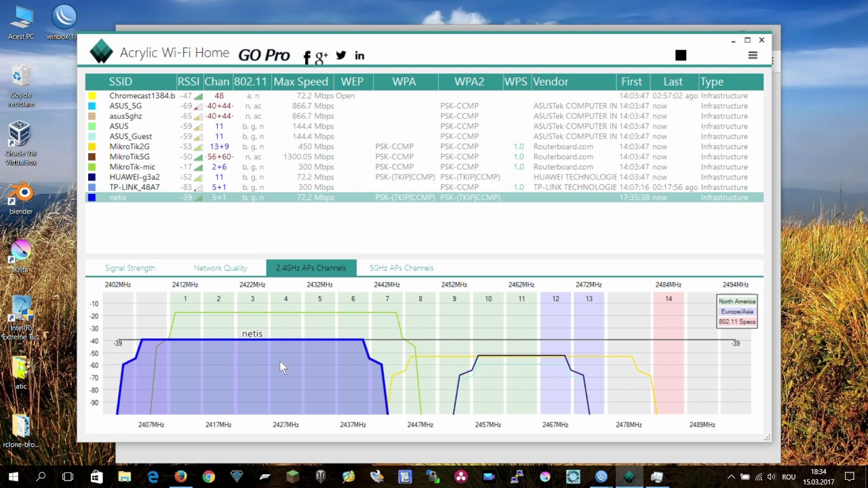
Task: Click the blue swatch for netis
Action: pyautogui.click(x=92, y=198)
